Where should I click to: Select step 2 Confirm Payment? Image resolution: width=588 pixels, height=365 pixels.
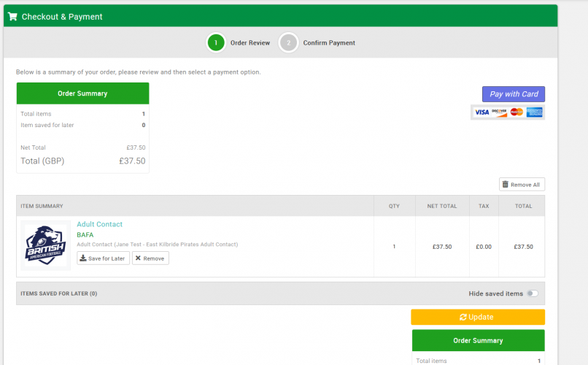click(x=288, y=43)
